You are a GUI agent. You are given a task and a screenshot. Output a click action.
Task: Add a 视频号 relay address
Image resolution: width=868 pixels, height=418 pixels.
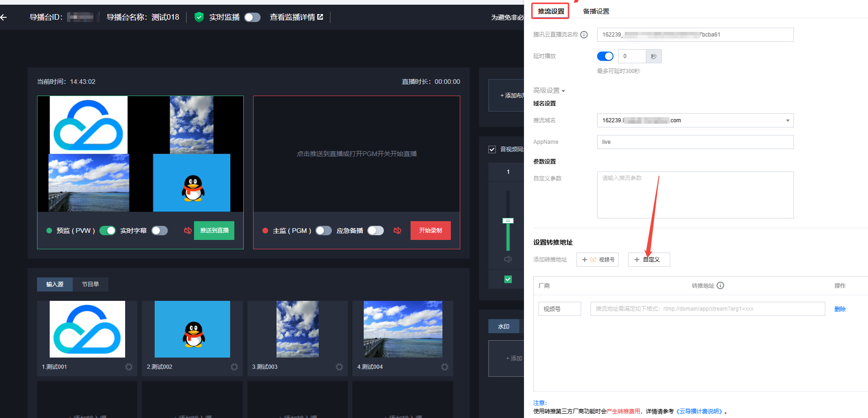[598, 260]
